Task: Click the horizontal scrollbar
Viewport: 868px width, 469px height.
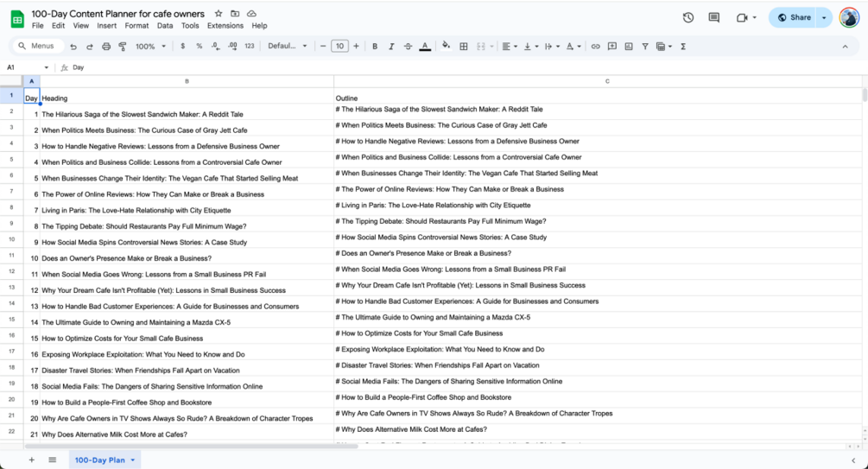Action: 192,446
